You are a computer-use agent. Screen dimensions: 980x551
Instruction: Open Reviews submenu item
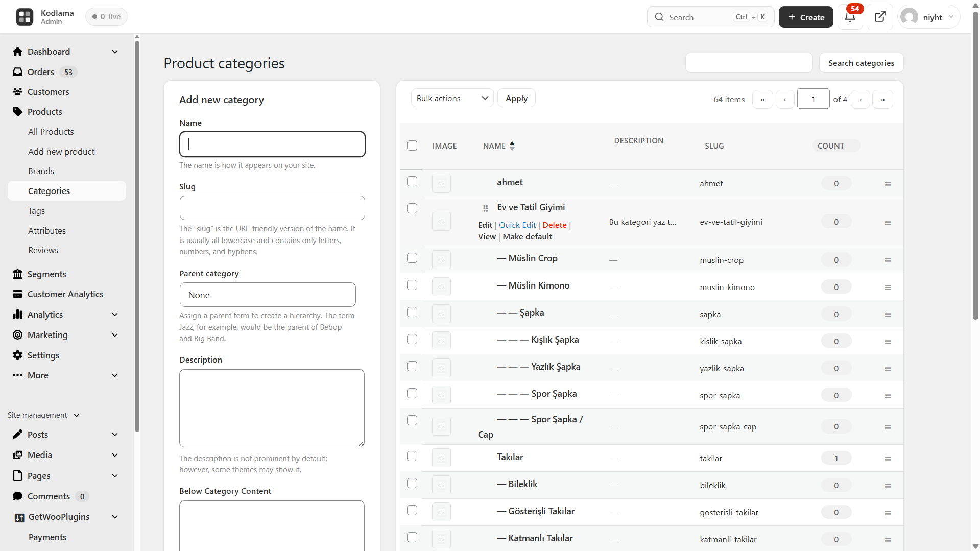point(43,250)
